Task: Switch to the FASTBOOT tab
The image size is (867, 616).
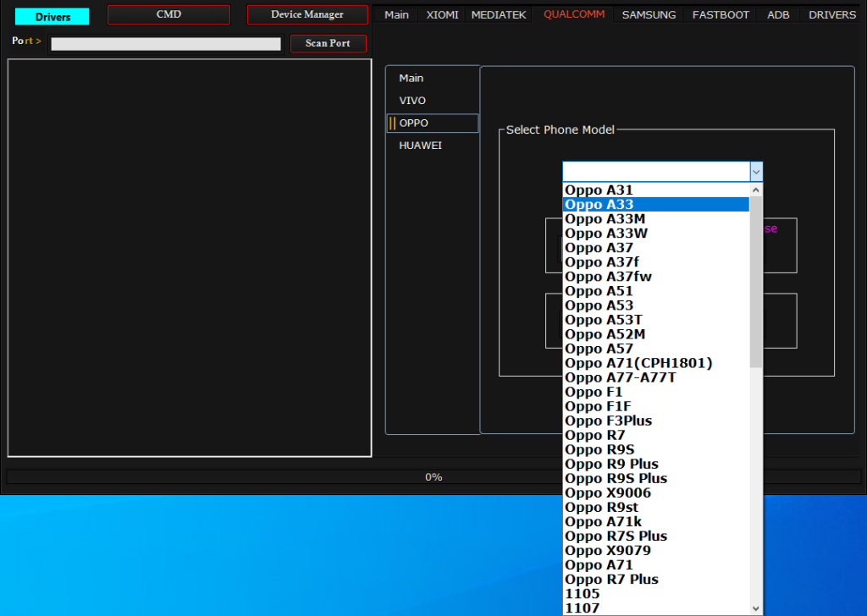Action: coord(721,15)
